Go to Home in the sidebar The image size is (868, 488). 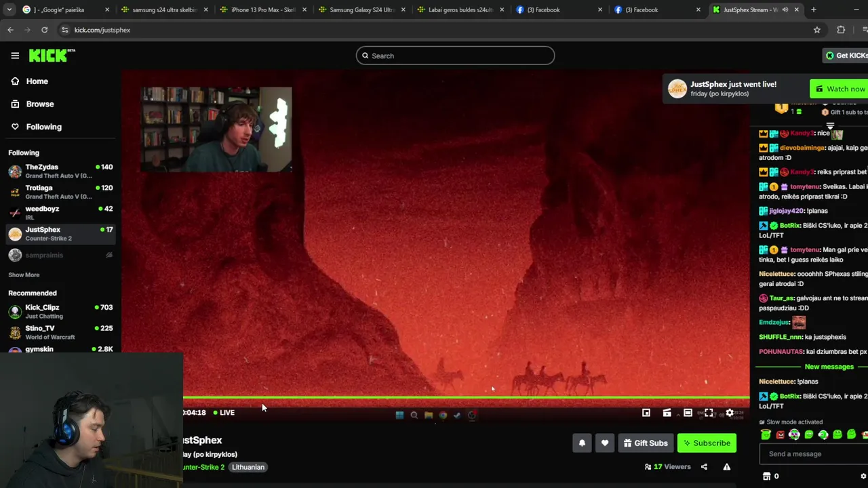point(37,81)
